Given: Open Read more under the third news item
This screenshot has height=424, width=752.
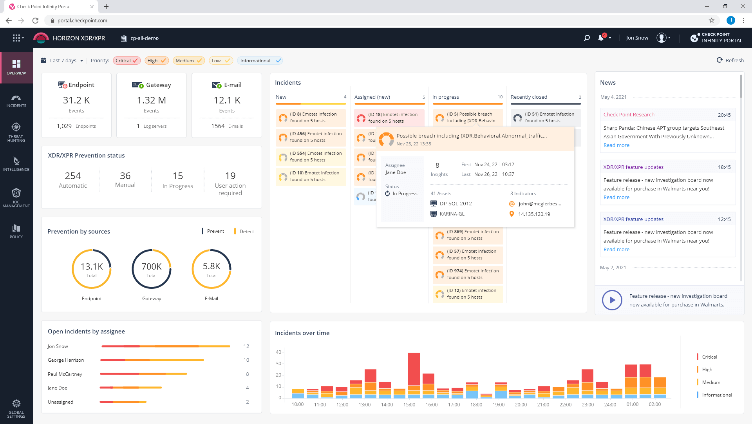Looking at the screenshot, I should pos(616,249).
